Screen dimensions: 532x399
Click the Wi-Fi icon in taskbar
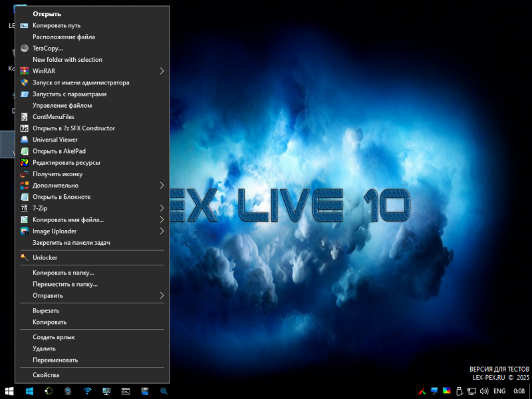(x=87, y=391)
